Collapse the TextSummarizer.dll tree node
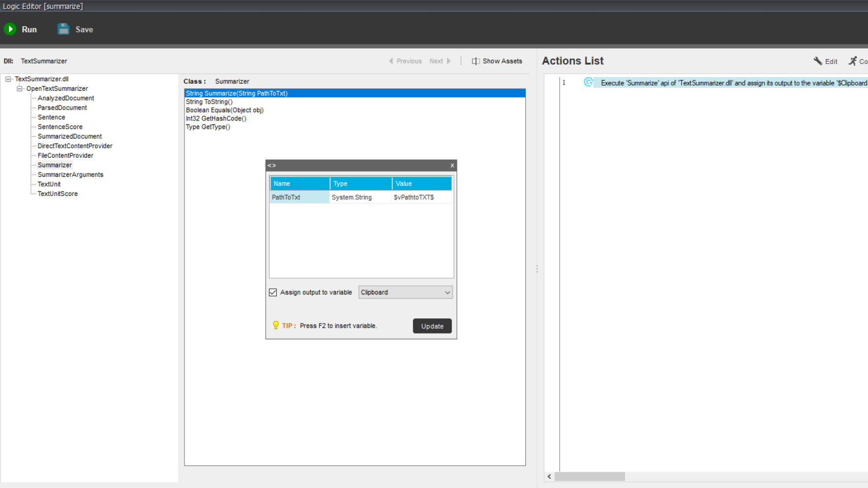868x488 pixels. [x=8, y=79]
